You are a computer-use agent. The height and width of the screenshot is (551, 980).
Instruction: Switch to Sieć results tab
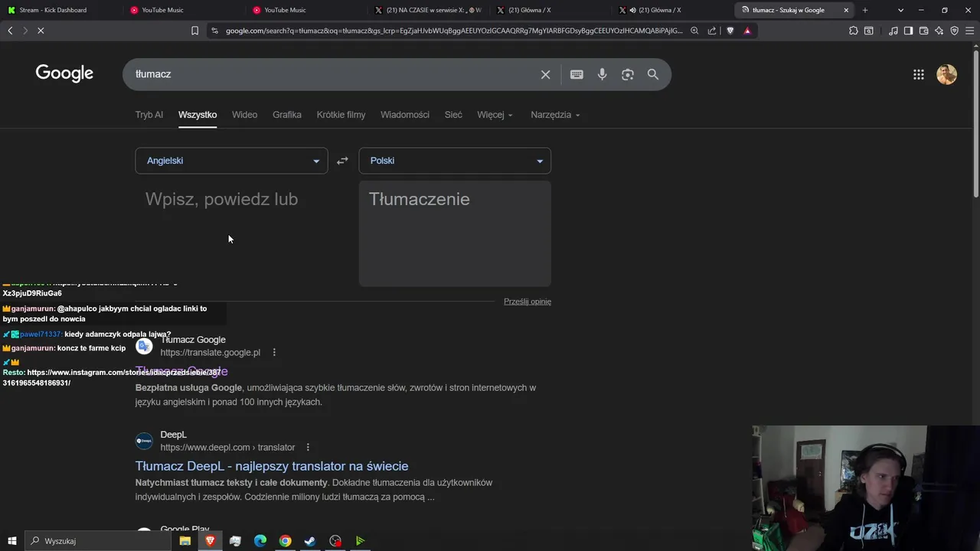point(453,115)
